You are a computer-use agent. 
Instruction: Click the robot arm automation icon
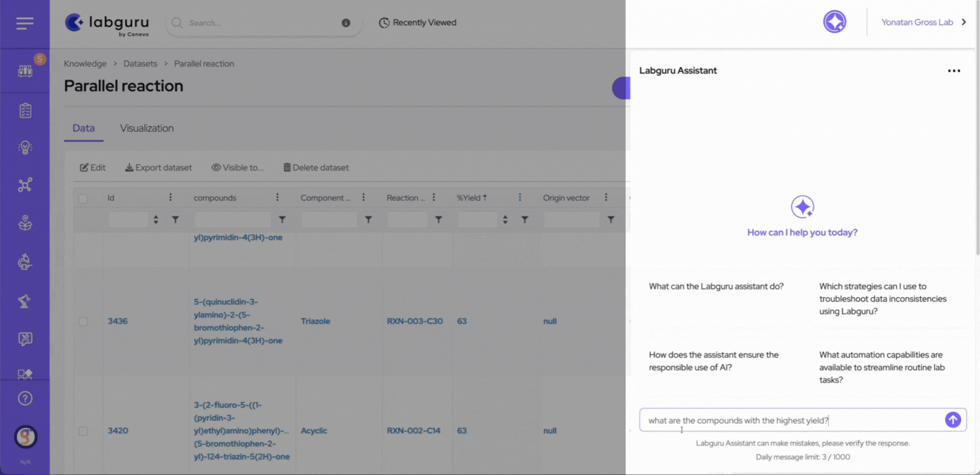point(24,301)
